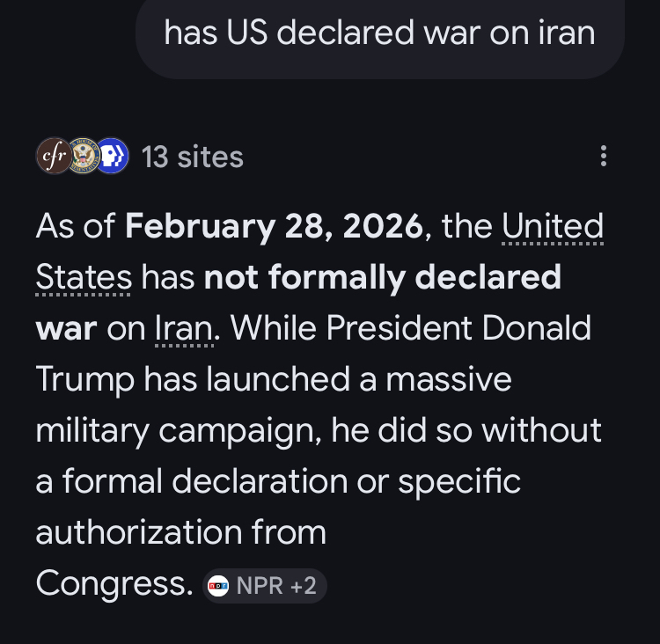
Task: Tap the 'has US declared war on iran' query bubble
Action: tap(379, 33)
